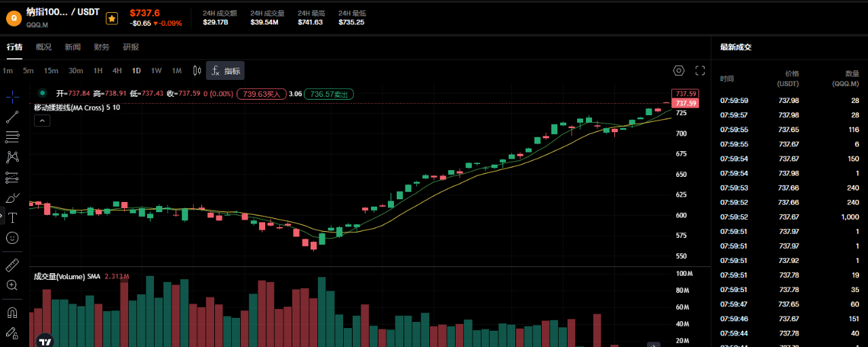
Task: Select the zoom in magnifier tool
Action: (12, 285)
